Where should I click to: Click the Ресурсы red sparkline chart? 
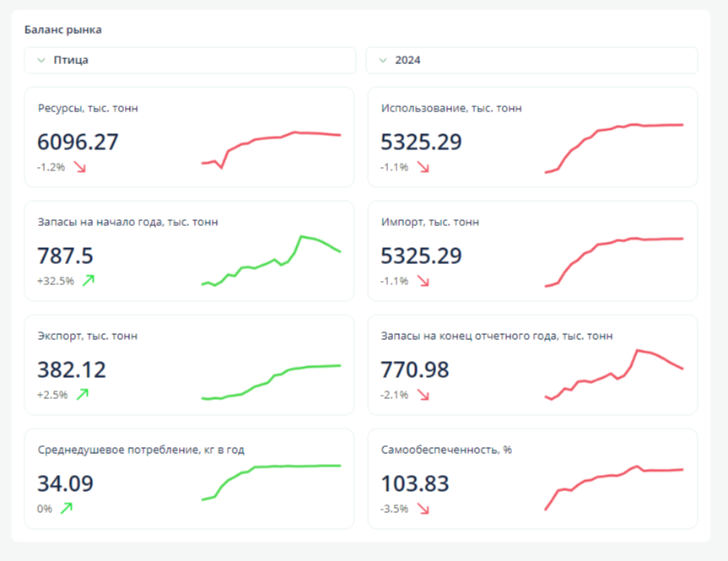pos(272,148)
